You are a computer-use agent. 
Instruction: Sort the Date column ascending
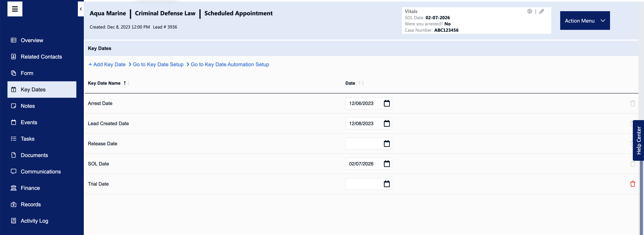pyautogui.click(x=360, y=83)
